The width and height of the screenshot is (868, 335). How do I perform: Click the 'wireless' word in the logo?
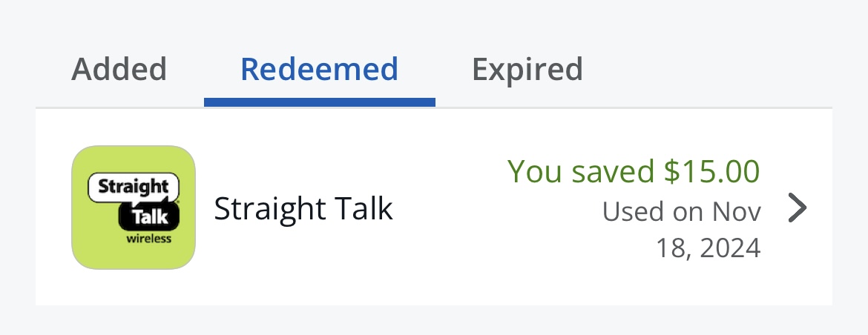[x=149, y=239]
